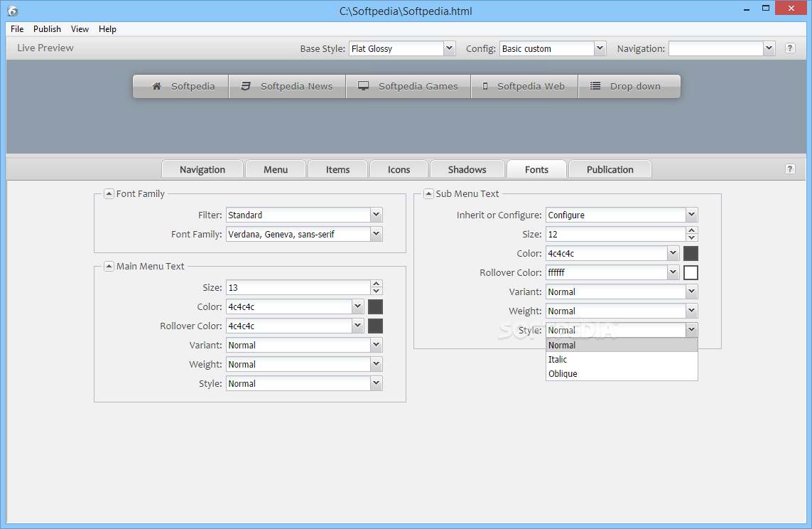Click the Sub Menu Color swatch
Screen dimensions: 812x529
pyautogui.click(x=691, y=253)
